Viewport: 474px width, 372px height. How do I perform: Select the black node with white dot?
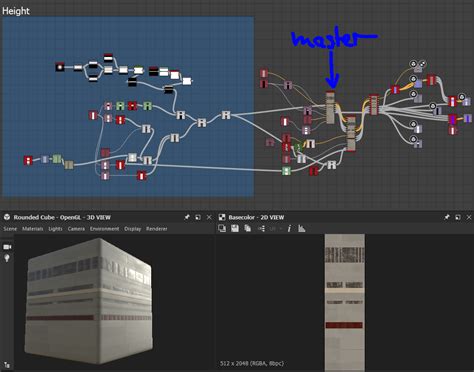pyautogui.click(x=60, y=67)
